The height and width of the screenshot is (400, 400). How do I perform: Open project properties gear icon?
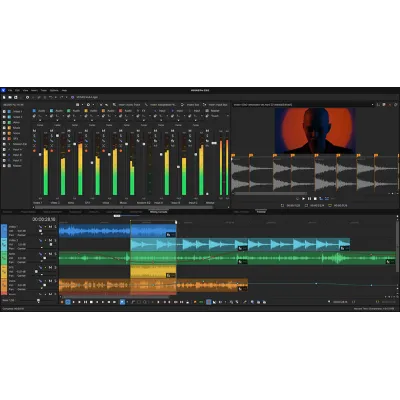(x=27, y=97)
